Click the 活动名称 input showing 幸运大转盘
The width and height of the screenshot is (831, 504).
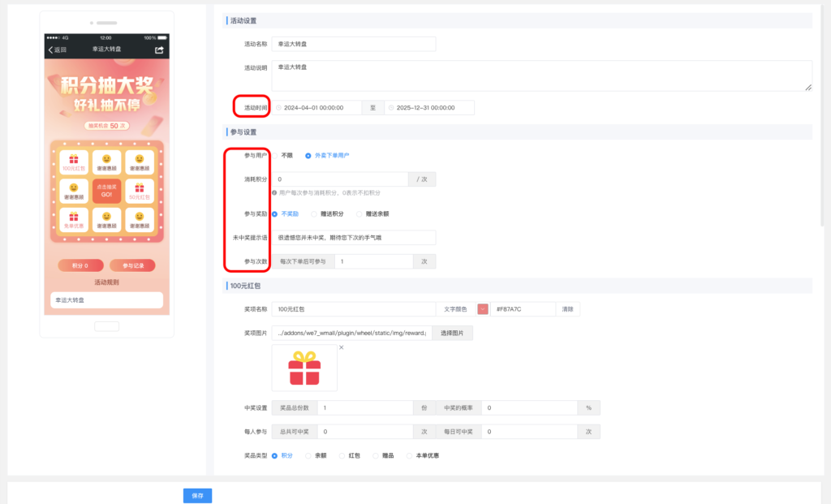(353, 44)
